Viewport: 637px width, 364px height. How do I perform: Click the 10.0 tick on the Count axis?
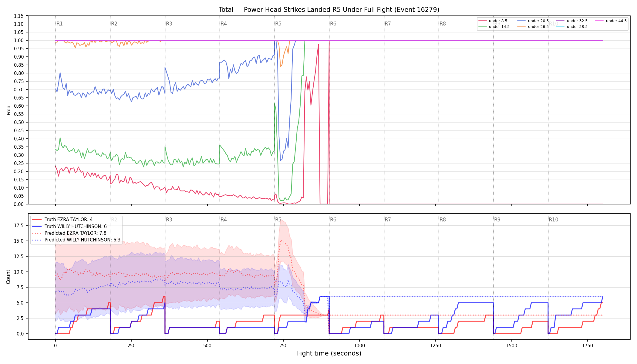pos(19,272)
